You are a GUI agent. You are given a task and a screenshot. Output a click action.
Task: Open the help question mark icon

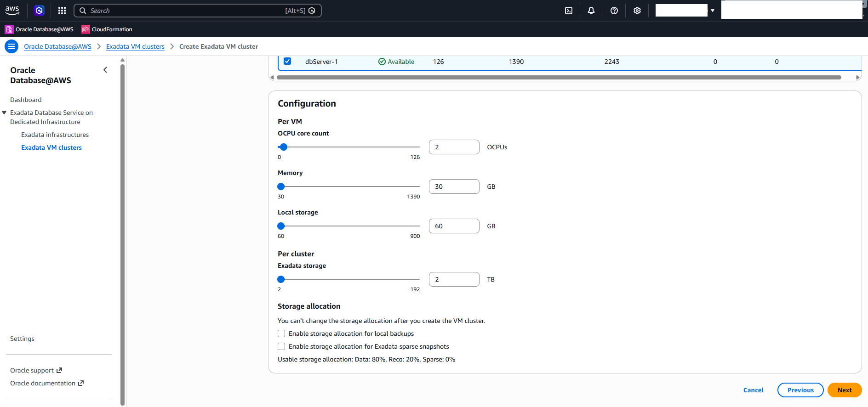(614, 11)
